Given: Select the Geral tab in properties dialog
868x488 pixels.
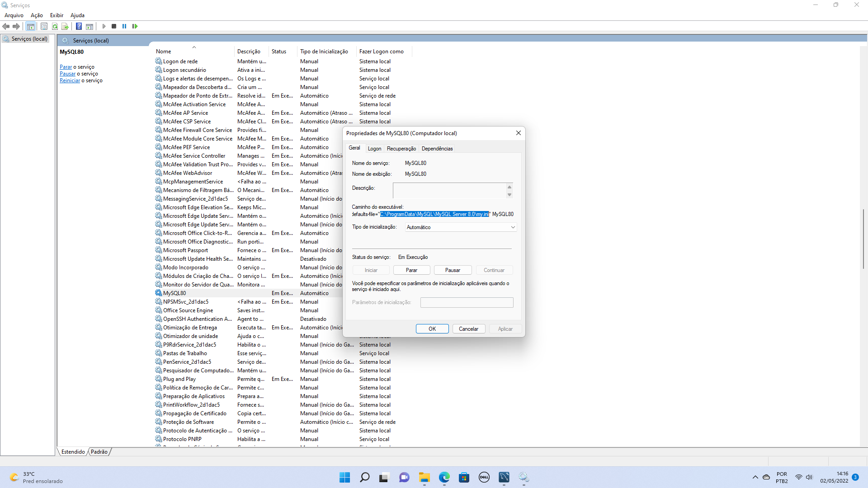Looking at the screenshot, I should coord(354,148).
